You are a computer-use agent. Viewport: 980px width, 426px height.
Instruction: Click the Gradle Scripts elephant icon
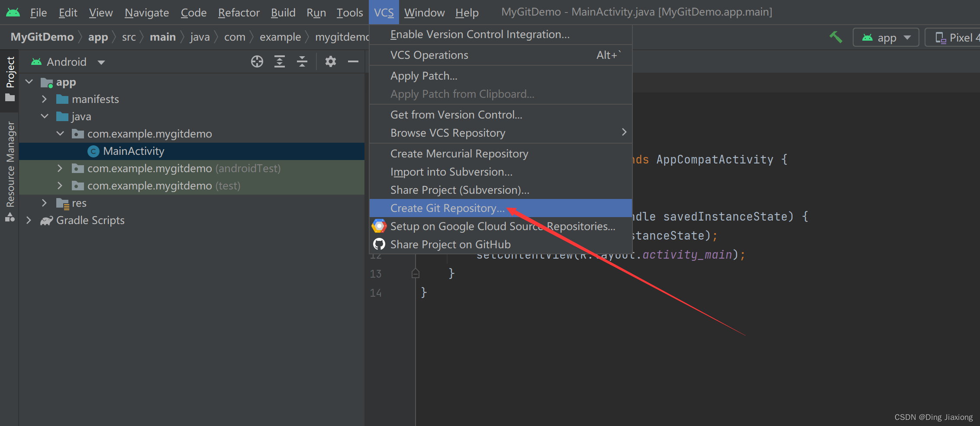pos(46,221)
